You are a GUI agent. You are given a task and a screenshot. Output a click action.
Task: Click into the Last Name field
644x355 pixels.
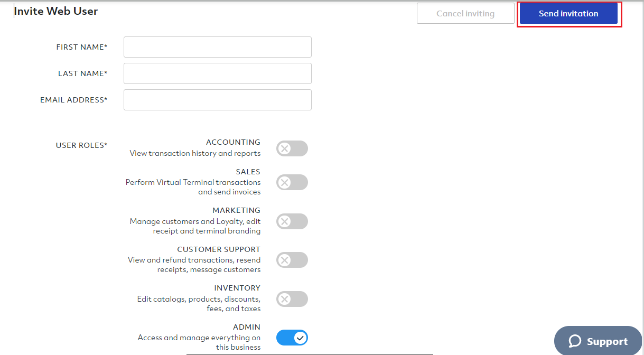pos(217,73)
